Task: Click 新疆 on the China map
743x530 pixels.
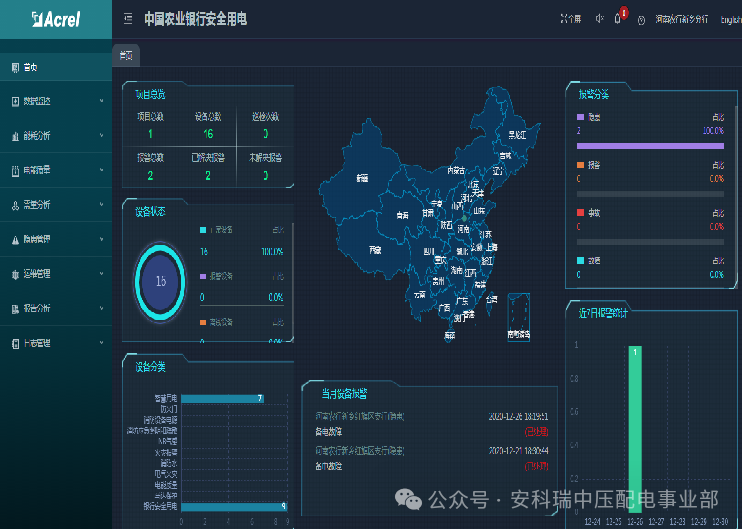Action: pos(362,178)
